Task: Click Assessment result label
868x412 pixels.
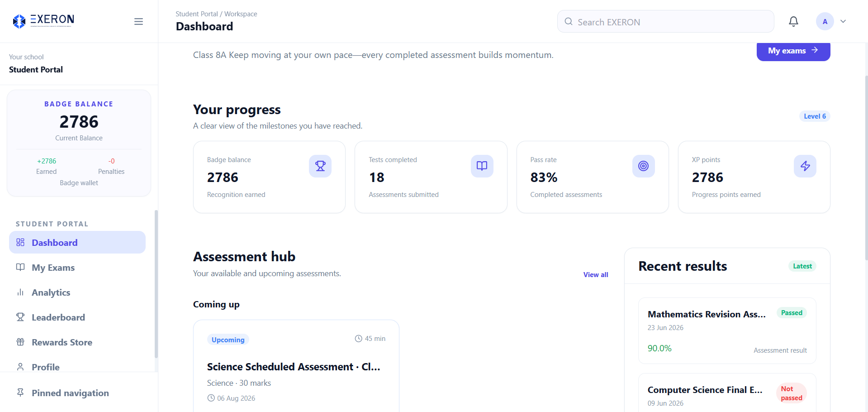Action: (x=780, y=350)
